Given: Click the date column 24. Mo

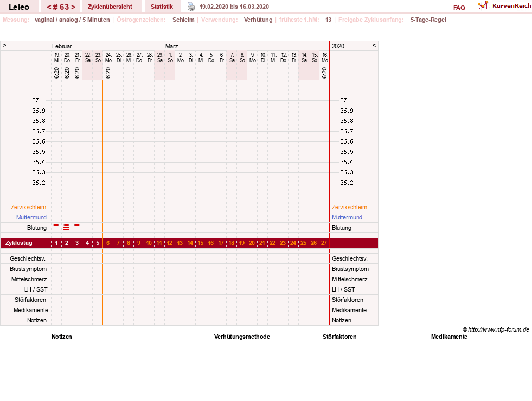Looking at the screenshot, I should coord(108,57).
